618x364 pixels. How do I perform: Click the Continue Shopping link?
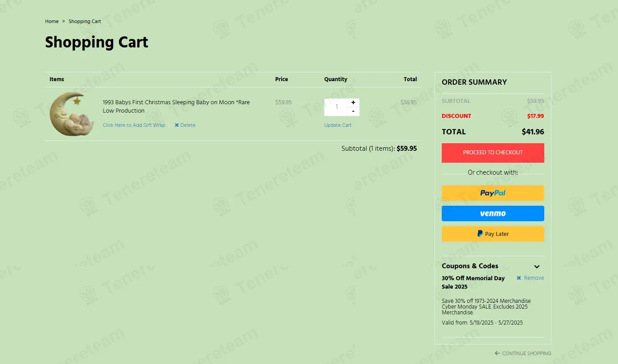point(523,353)
